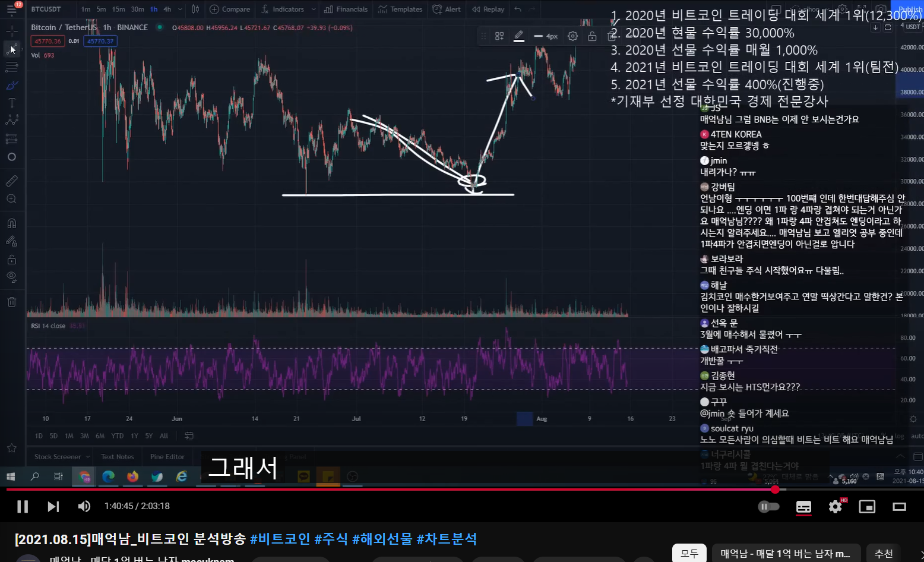The width and height of the screenshot is (924, 562).
Task: Open the Pine Editor tab
Action: coord(167,457)
